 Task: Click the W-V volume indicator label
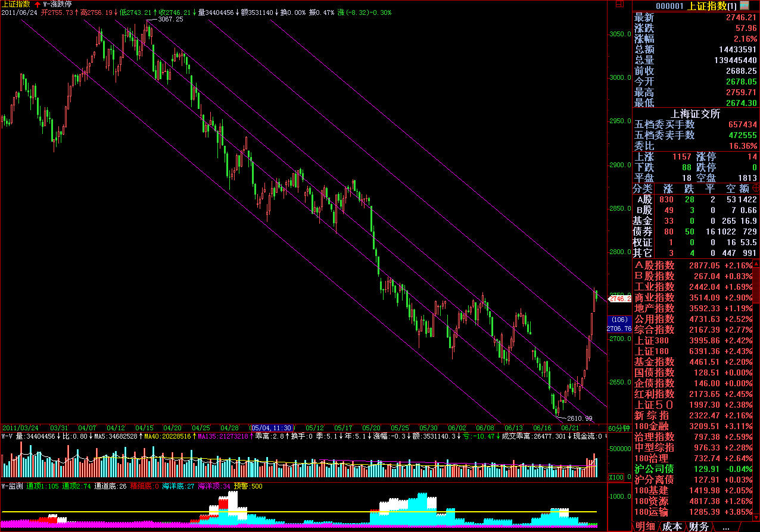pos(7,436)
